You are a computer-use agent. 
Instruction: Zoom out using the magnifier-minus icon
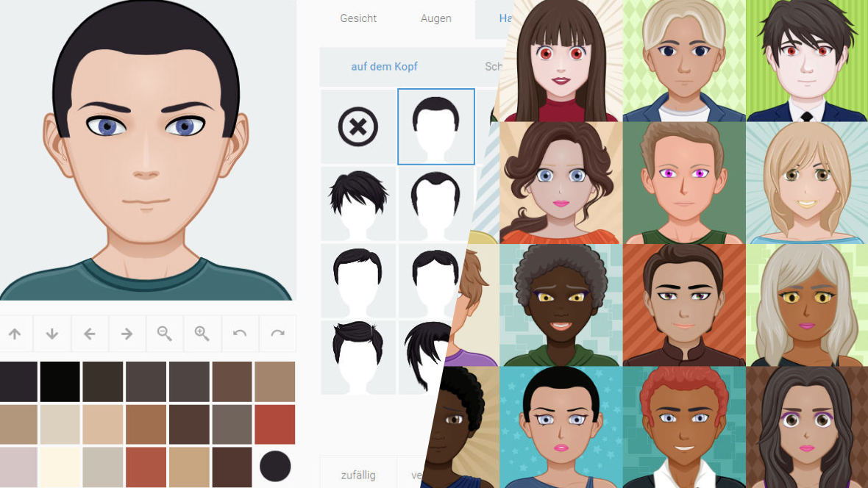point(165,333)
